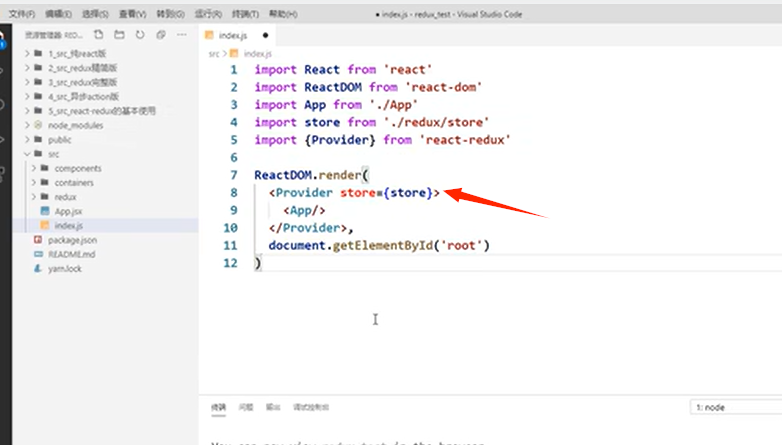Open package.json from the explorer
The image size is (782, 445).
72,240
